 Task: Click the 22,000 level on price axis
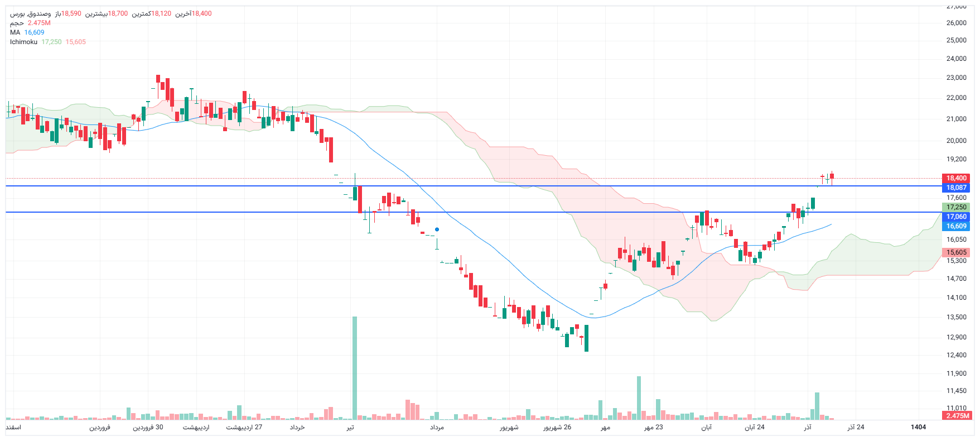click(956, 98)
